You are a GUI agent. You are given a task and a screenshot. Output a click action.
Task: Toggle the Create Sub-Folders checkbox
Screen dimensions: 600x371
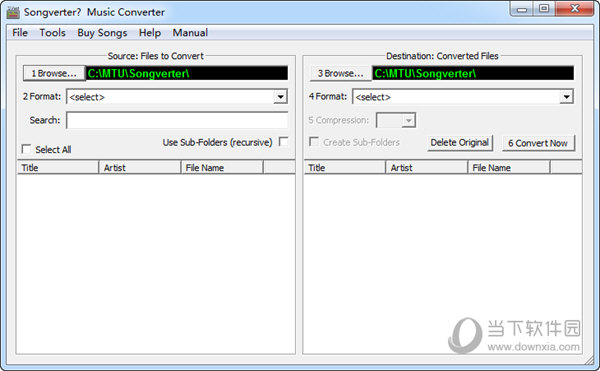click(x=314, y=142)
